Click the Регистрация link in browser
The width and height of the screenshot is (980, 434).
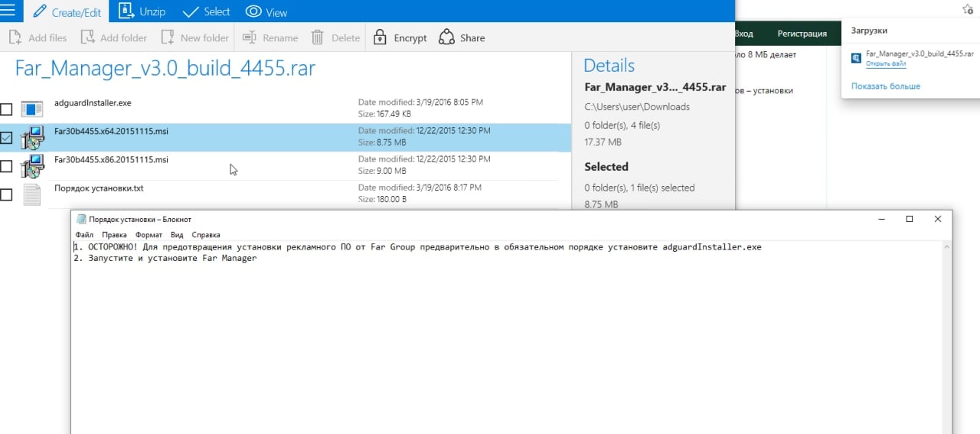tap(802, 34)
